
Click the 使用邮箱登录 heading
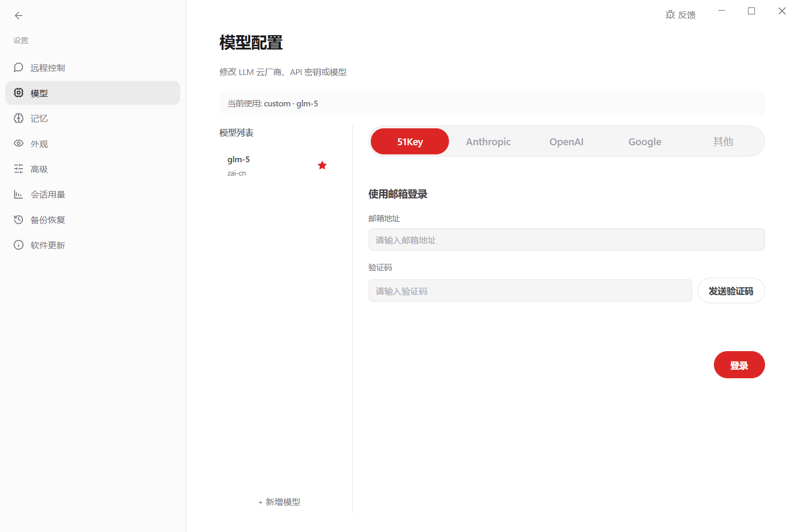click(398, 194)
